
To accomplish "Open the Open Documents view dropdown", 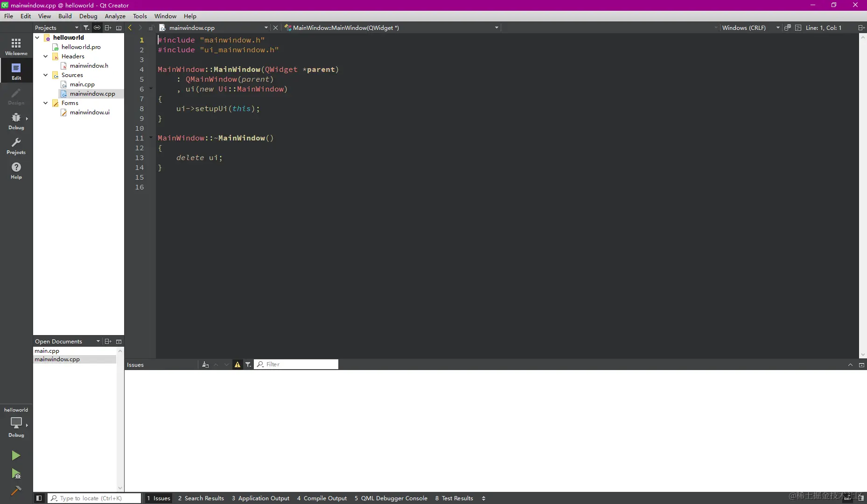I will pos(68,341).
